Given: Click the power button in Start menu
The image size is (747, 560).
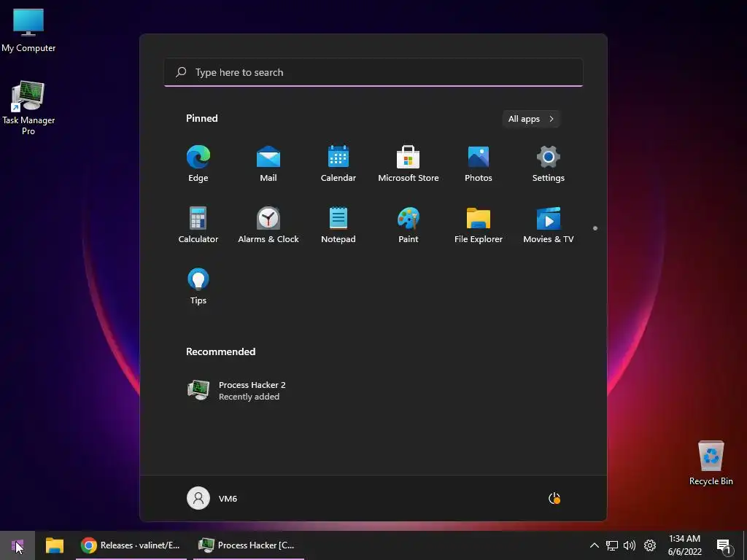Looking at the screenshot, I should click(554, 499).
